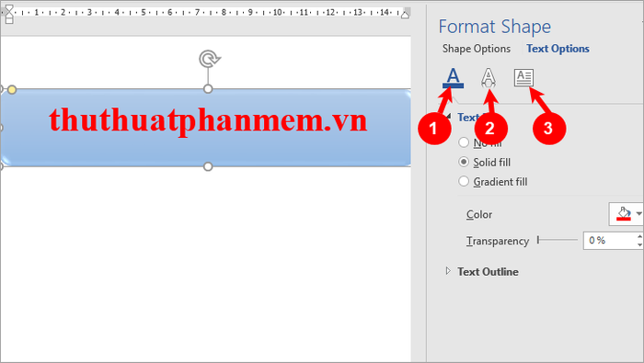Select the No fill radio option
The width and height of the screenshot is (644, 363).
pos(464,142)
